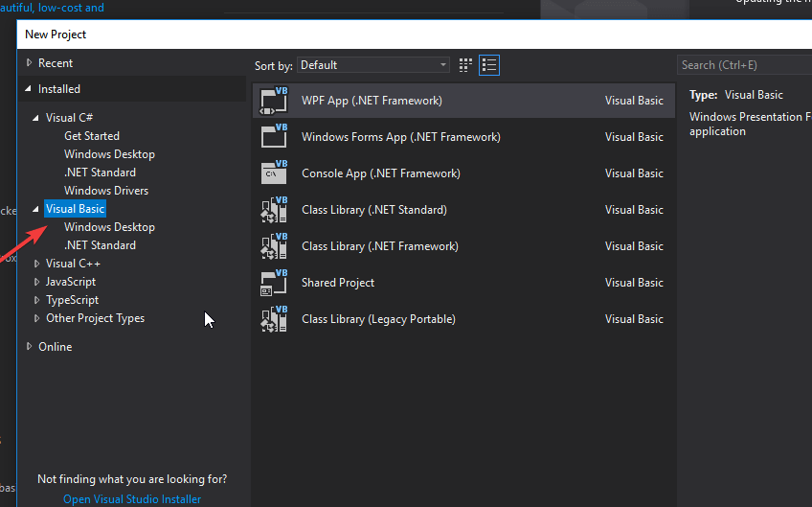The height and width of the screenshot is (507, 812).
Task: Click the Online section label
Action: click(x=55, y=346)
